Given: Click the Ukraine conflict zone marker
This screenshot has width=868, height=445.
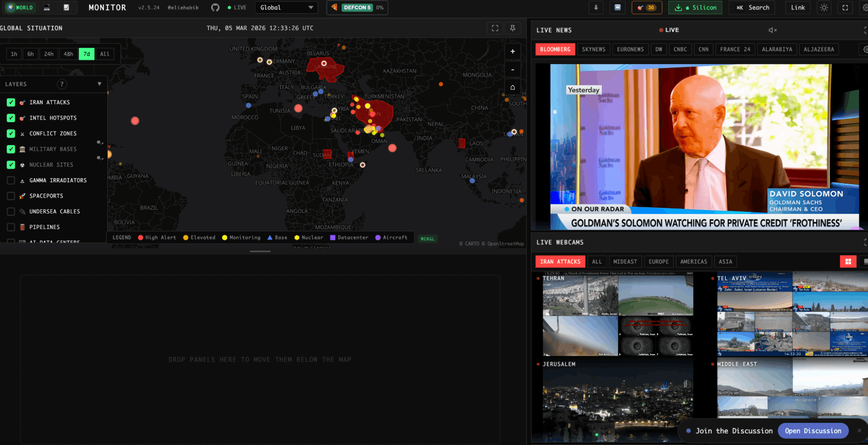Looking at the screenshot, I should click(x=324, y=63).
